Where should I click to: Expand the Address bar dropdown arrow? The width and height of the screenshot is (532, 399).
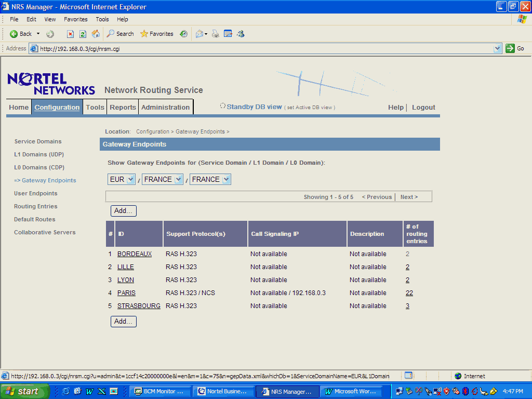click(x=497, y=48)
